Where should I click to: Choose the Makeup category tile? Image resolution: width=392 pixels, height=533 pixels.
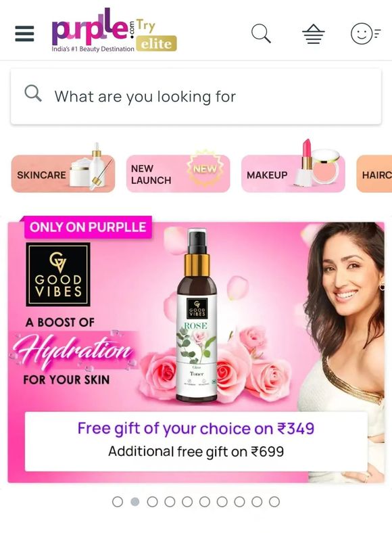click(x=293, y=173)
